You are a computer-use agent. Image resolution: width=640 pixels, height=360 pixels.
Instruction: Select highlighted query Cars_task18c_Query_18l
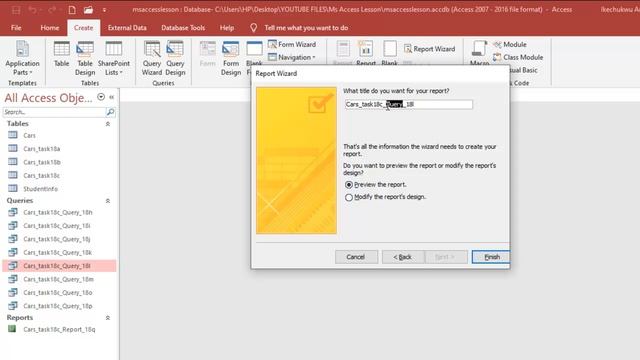[60, 266]
